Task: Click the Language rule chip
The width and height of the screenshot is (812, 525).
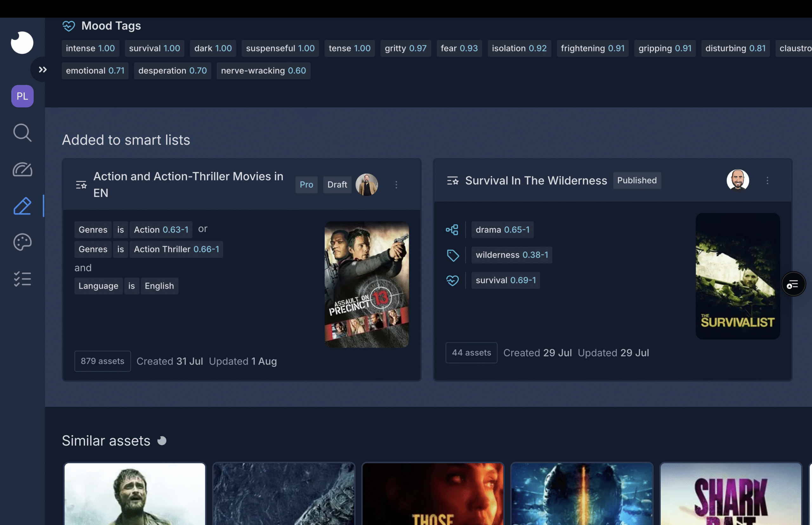Action: pos(99,286)
